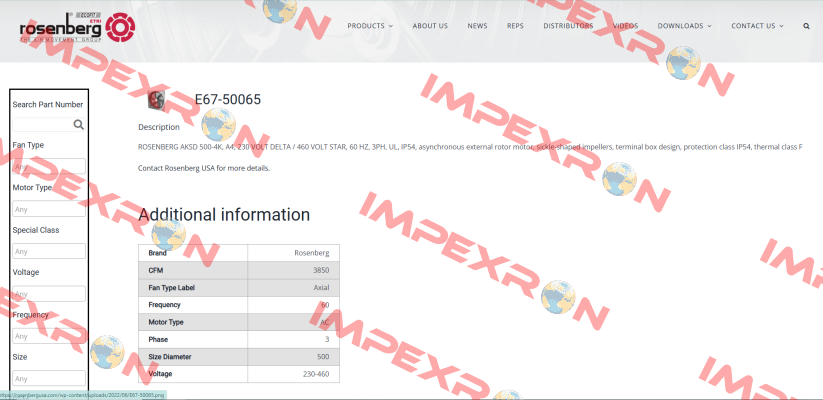Open the Voltage filter dropdown
823x400 pixels.
click(49, 293)
